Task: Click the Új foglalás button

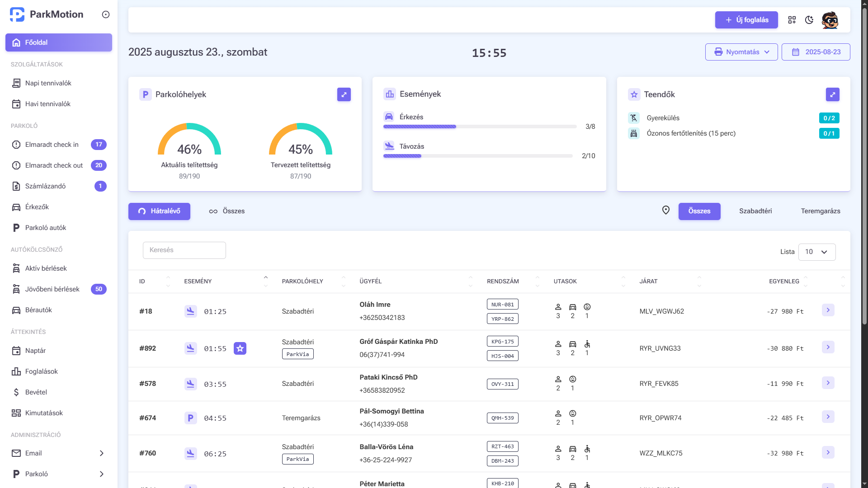Action: click(746, 20)
